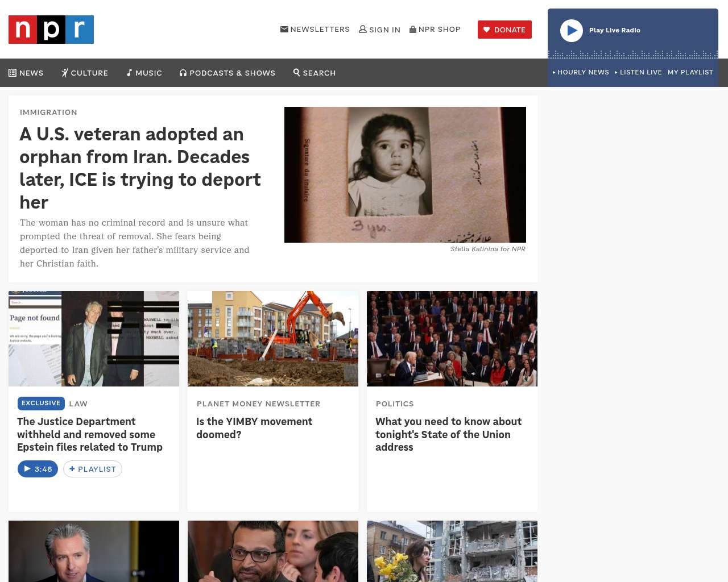Click the NPR logo
728x582 pixels.
[x=51, y=30]
